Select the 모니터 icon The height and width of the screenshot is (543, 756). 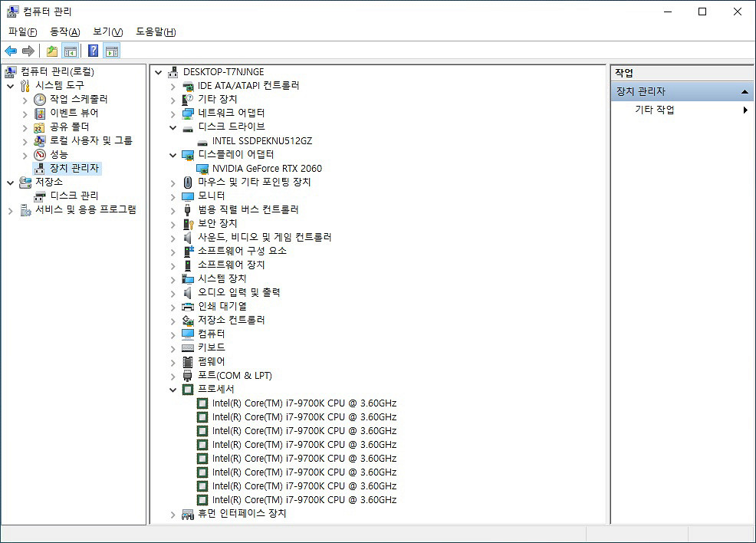click(188, 196)
